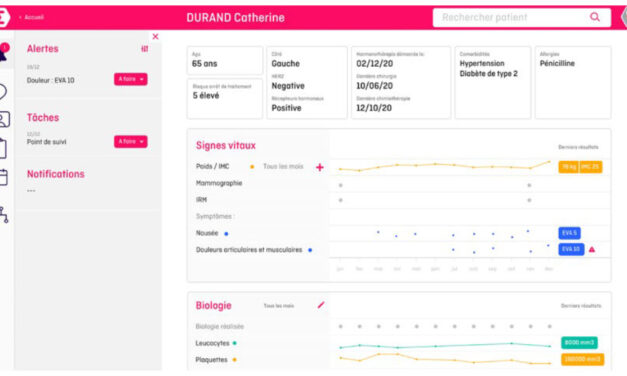
Task: Click the DURAND Catherine patient name
Action: 236,18
